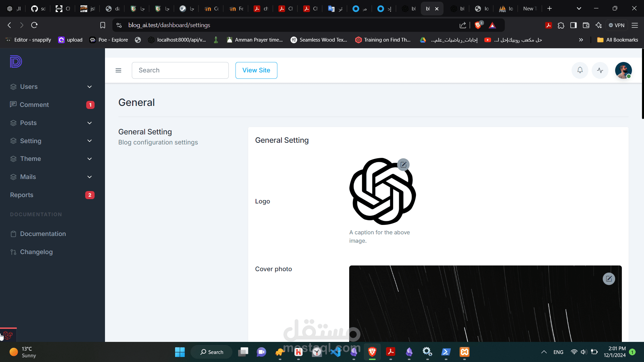
Task: Open the Changelog link
Action: 36,252
